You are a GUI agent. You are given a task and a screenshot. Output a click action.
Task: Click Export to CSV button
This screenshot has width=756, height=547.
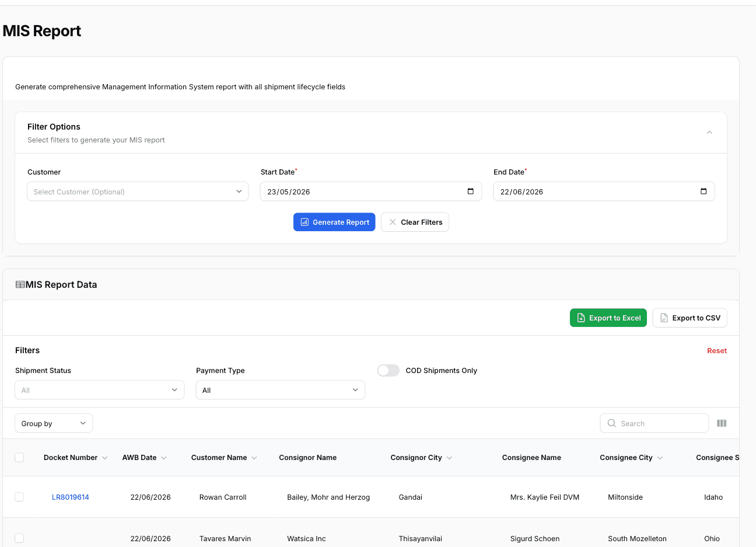[690, 318]
